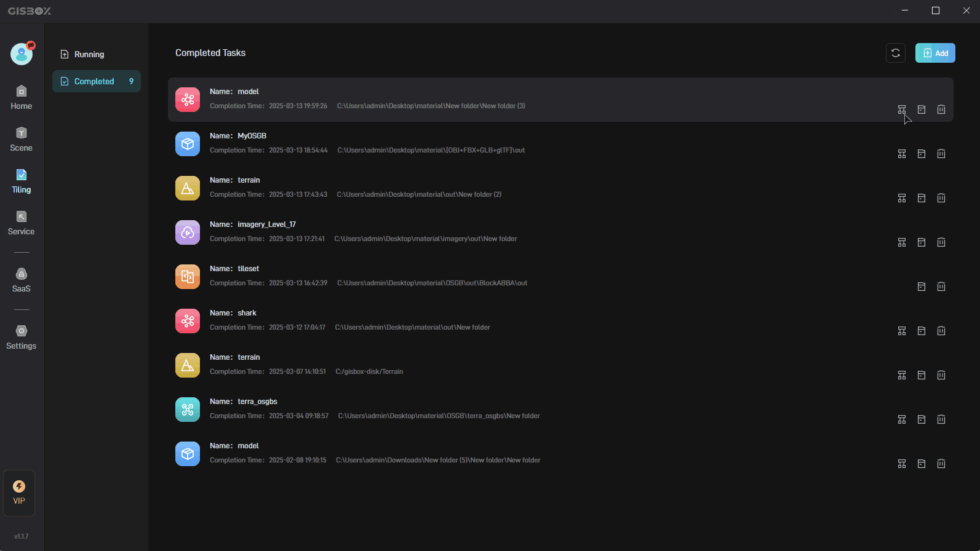Screen dimensions: 980x551
Task: Click task name 'MyOSGB'
Action: [252, 136]
